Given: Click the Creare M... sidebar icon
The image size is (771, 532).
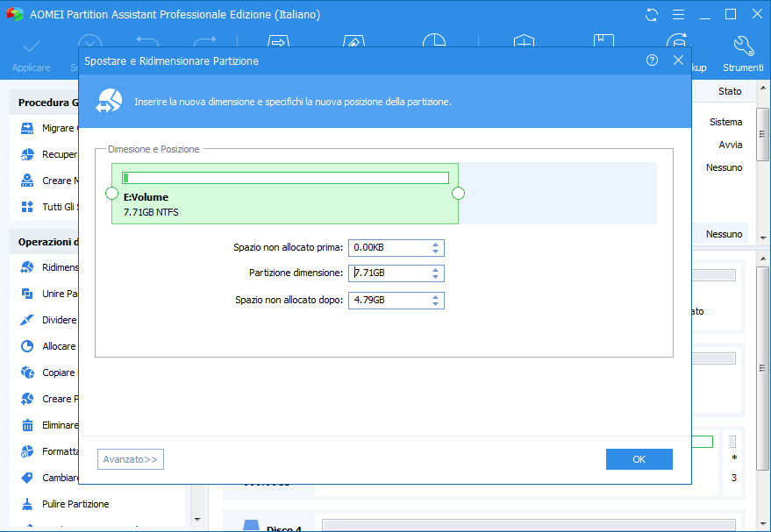Looking at the screenshot, I should pos(27,181).
